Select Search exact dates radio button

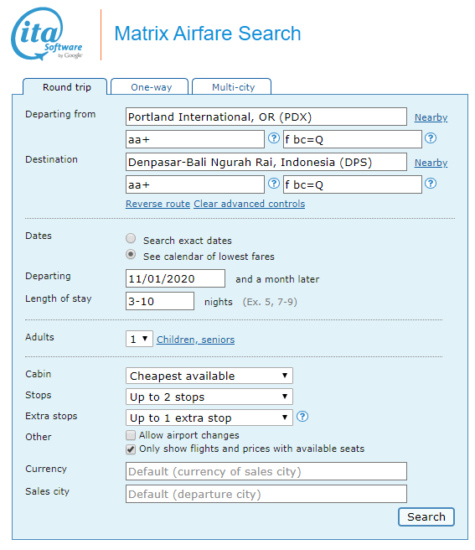point(131,239)
